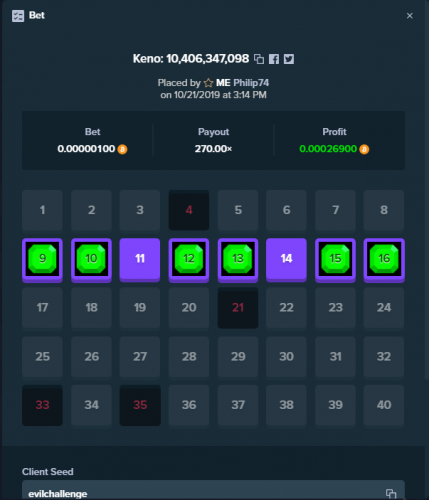Share bet on Twitter icon
This screenshot has height=500, width=429.
coord(289,59)
